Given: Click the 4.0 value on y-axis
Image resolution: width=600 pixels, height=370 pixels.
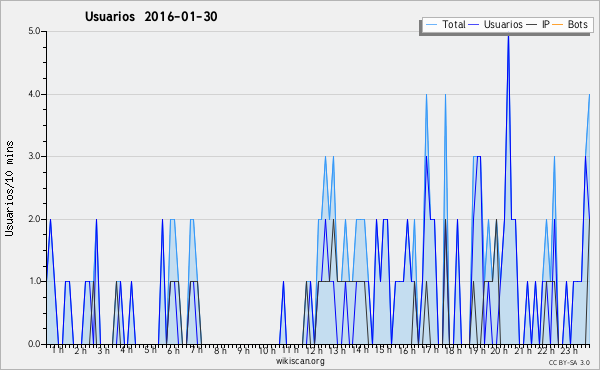Looking at the screenshot, I should (34, 94).
